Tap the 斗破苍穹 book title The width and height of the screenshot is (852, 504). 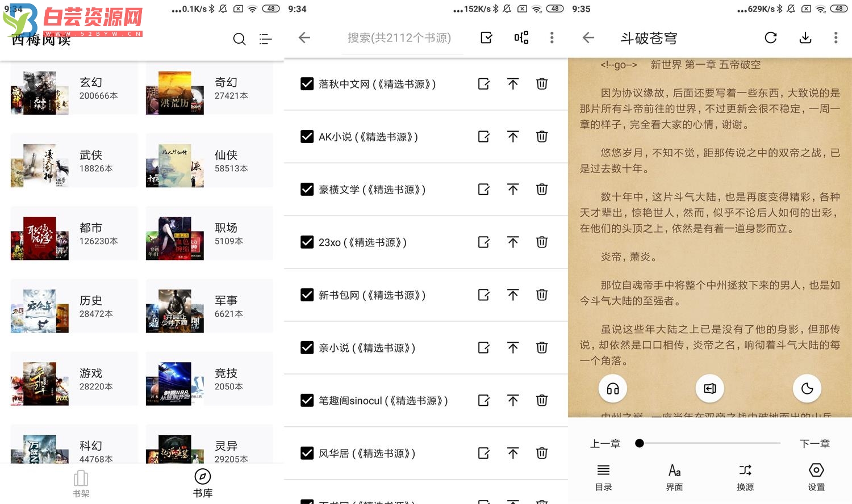(649, 38)
